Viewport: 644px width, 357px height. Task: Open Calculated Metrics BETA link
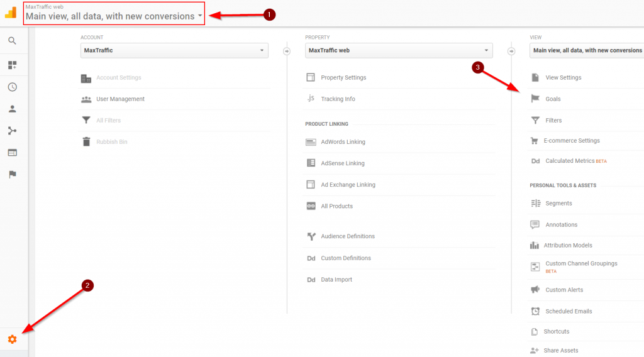click(576, 161)
